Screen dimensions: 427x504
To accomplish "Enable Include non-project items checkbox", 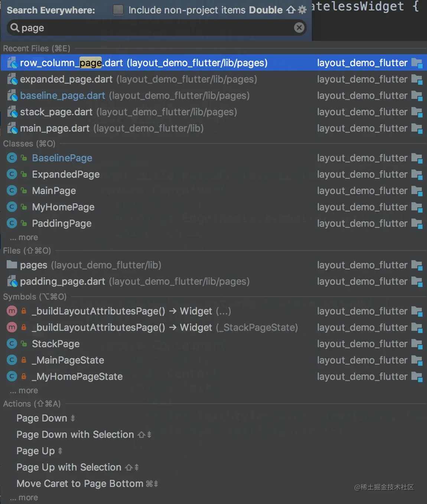I will click(x=118, y=10).
